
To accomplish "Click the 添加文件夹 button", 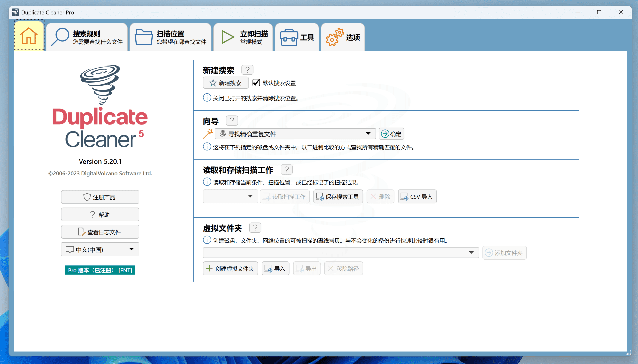I will 504,253.
